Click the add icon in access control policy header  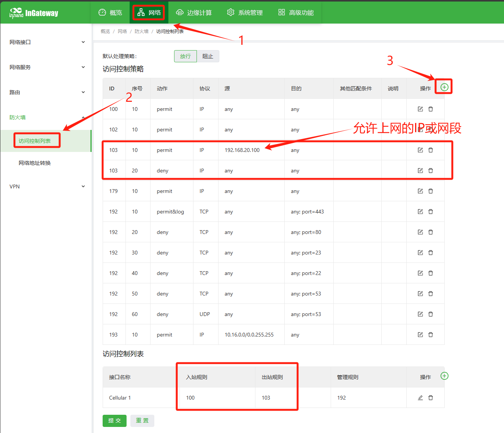coord(444,87)
